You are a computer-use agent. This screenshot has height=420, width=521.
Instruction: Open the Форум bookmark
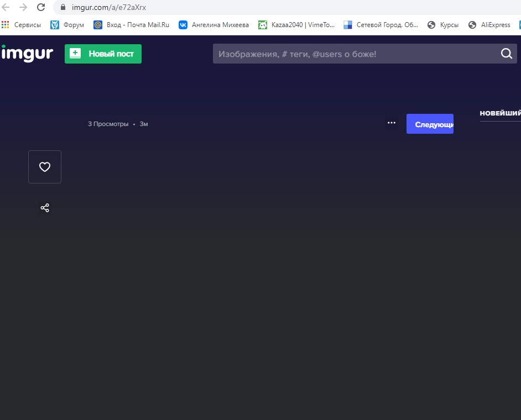67,25
